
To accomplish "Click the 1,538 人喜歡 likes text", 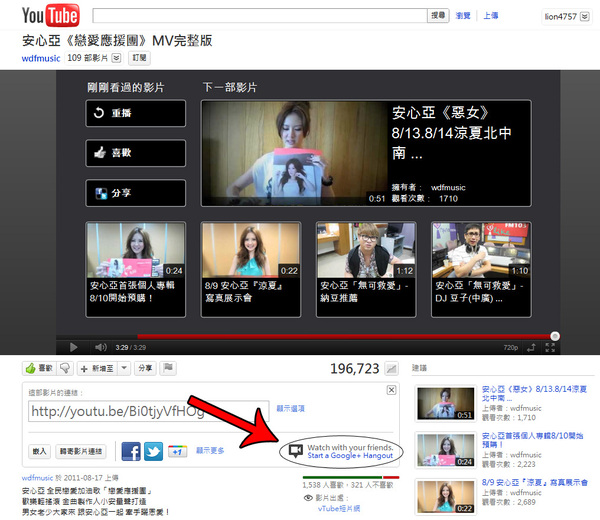I will (x=325, y=485).
